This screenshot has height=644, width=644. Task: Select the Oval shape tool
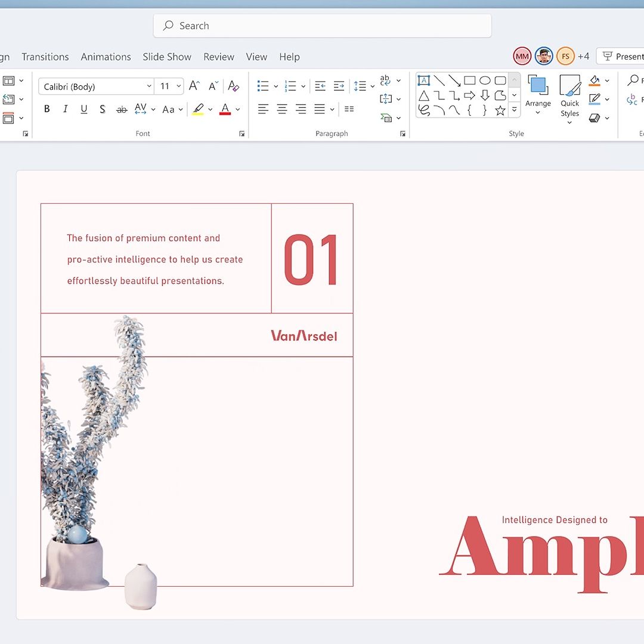(484, 80)
